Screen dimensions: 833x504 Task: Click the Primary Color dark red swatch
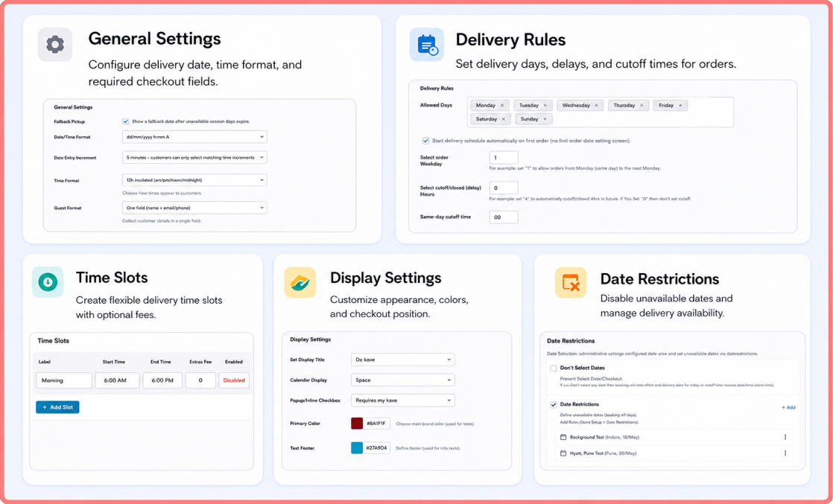[357, 424]
